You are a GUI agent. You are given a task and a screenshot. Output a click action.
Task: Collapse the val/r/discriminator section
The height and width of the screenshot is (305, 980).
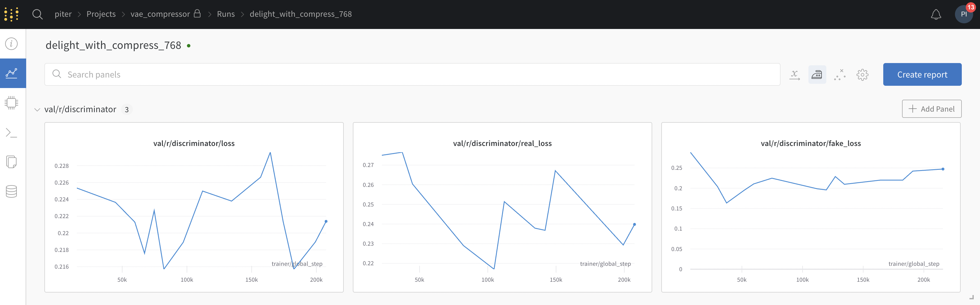[37, 109]
